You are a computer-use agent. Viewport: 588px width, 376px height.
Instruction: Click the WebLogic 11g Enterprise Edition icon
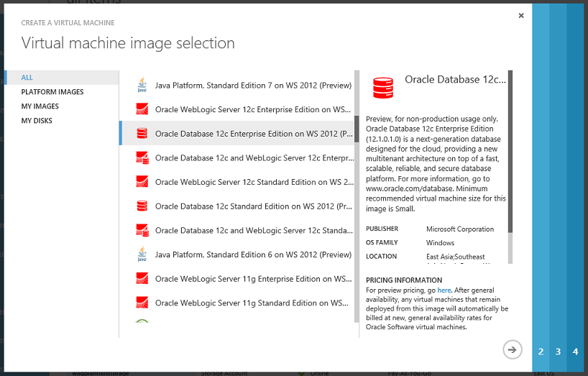[x=142, y=278]
